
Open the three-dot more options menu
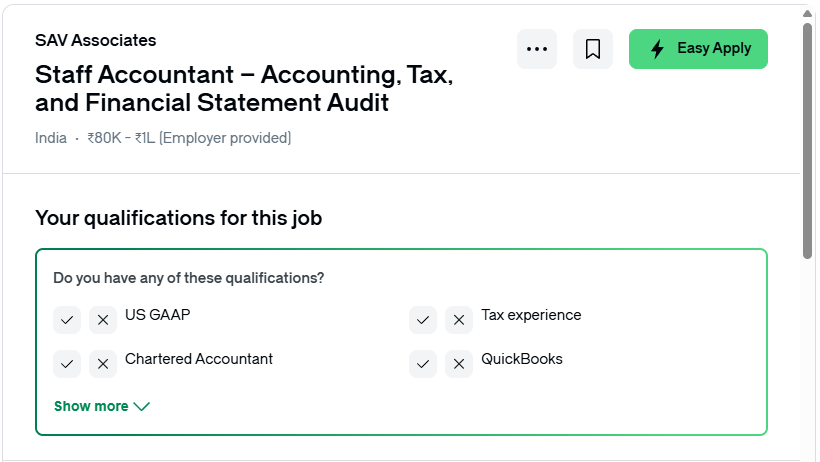click(537, 49)
